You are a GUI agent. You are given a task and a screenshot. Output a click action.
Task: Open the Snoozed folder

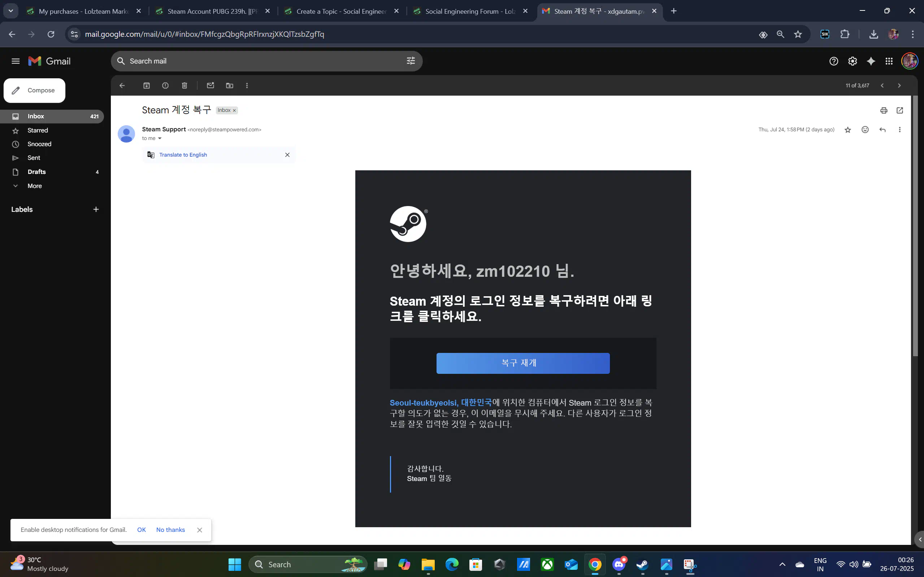(x=52, y=144)
